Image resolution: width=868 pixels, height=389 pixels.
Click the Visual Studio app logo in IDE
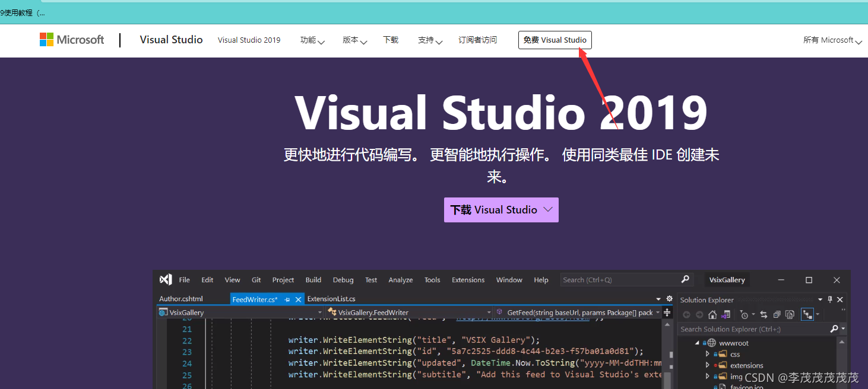pos(166,280)
